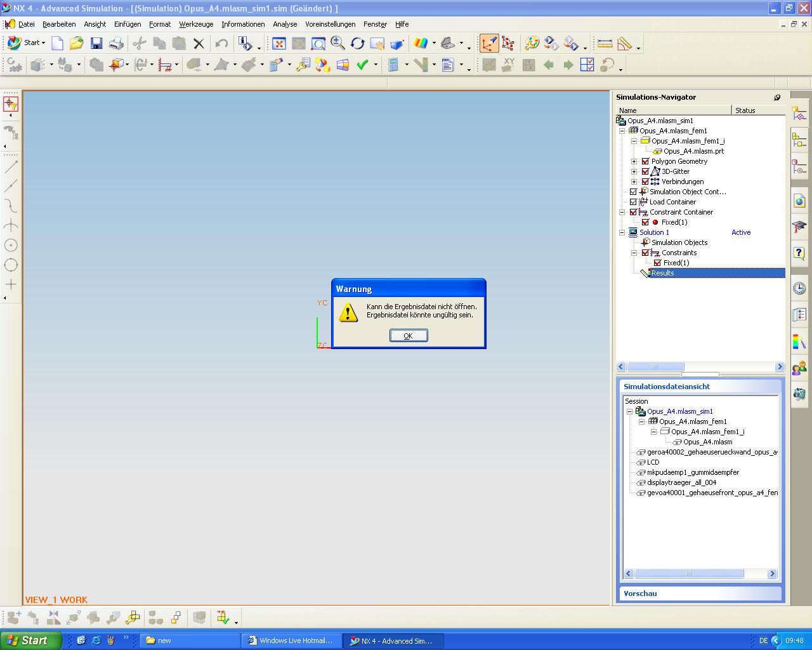Open the Ansicht menu

click(x=95, y=24)
